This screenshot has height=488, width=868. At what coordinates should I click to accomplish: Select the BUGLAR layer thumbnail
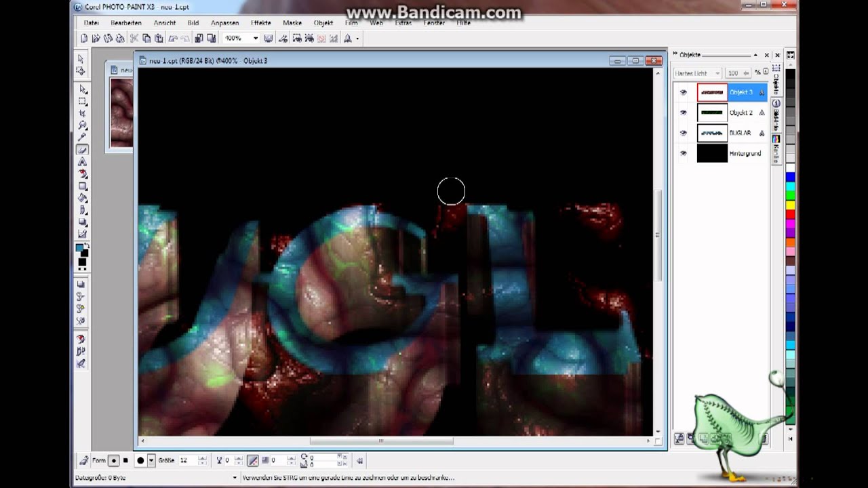712,133
